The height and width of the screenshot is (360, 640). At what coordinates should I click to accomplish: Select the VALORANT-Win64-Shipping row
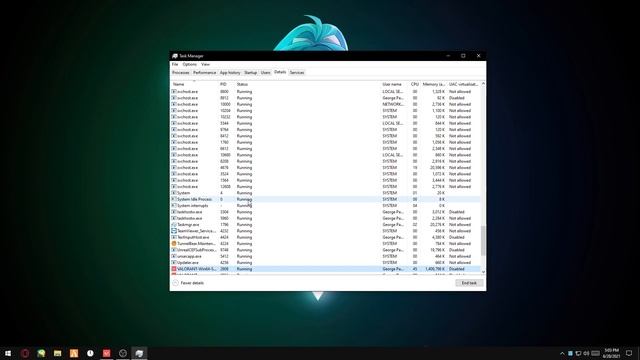pyautogui.click(x=326, y=269)
